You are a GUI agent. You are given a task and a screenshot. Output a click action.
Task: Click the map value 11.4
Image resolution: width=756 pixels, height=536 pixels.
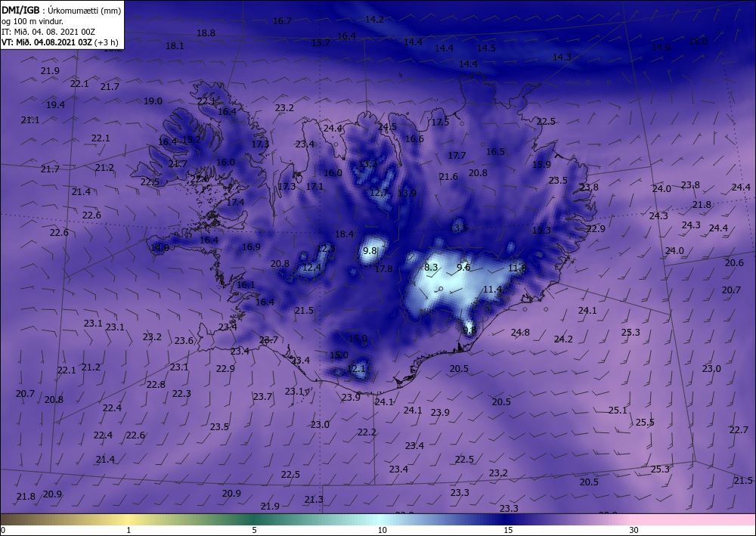492,290
